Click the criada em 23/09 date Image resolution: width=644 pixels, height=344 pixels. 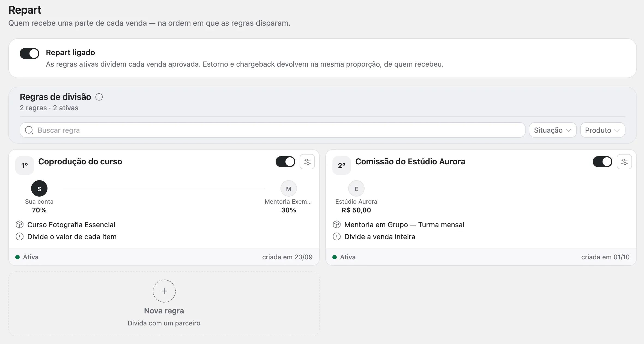[x=287, y=257]
